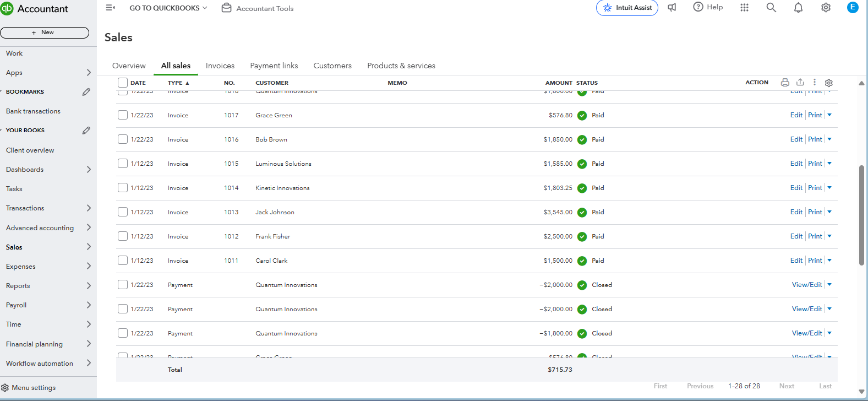Select checkbox for invoice 1015
Image resolution: width=868 pixels, height=401 pixels.
(123, 164)
